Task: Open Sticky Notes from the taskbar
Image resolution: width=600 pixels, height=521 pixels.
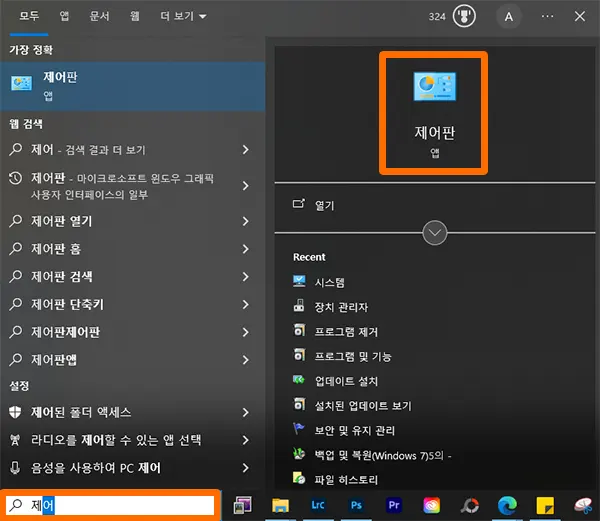Action: pos(545,505)
